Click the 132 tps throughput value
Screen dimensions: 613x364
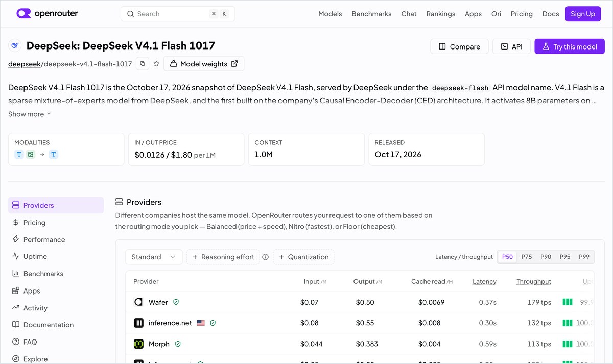(539, 323)
